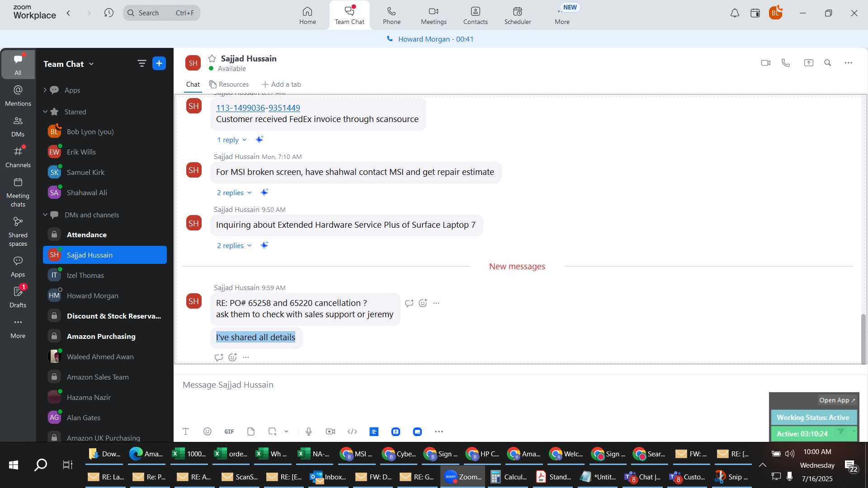Open meeting history clock icon

point(108,13)
